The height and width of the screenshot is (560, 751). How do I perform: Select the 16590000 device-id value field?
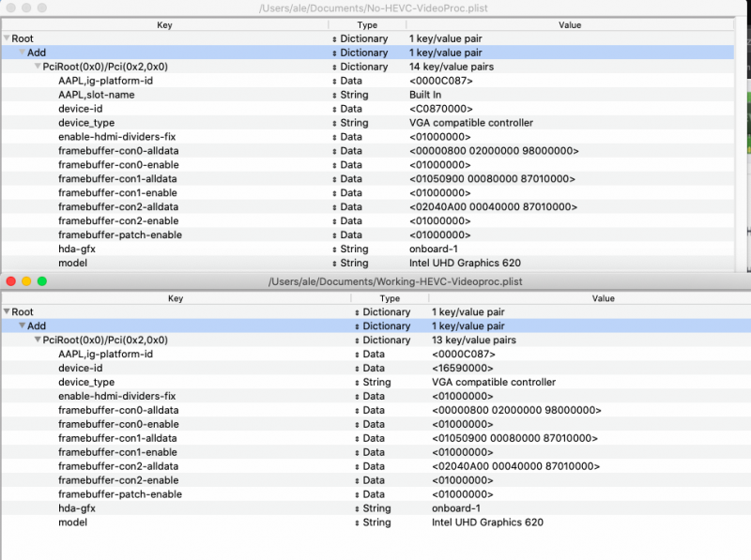click(x=464, y=368)
